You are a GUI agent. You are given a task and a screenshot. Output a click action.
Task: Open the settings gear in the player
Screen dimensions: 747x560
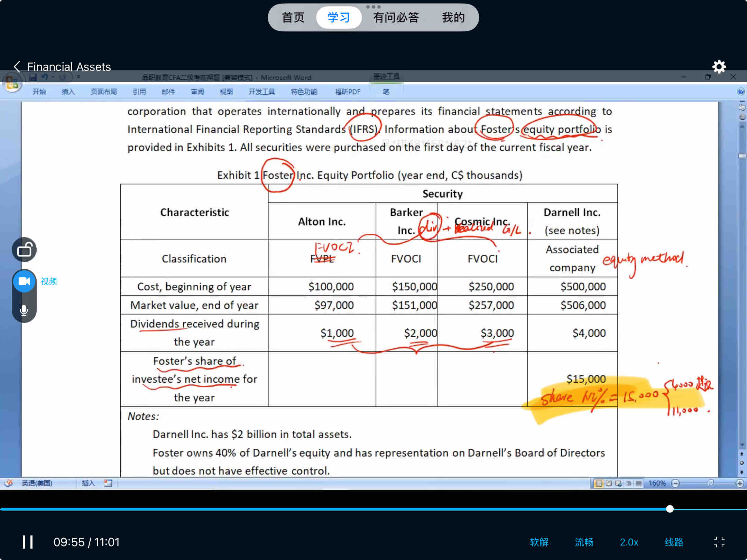pos(719,67)
